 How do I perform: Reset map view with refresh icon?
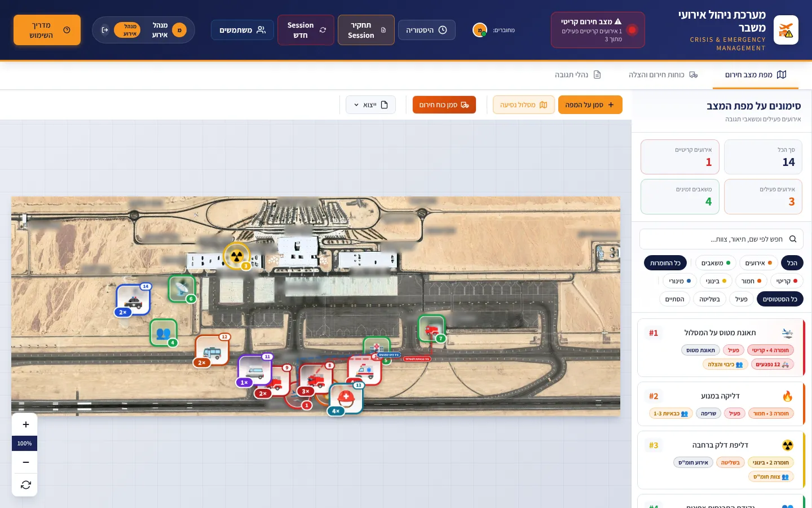[25, 485]
